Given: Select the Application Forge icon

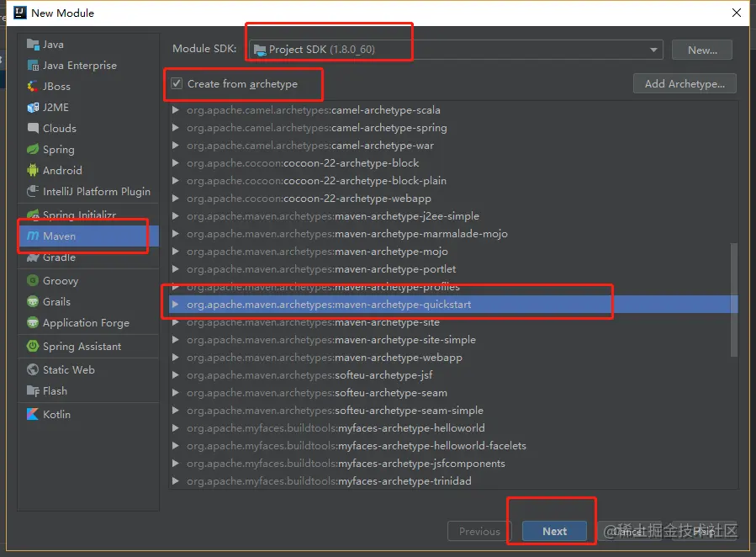Looking at the screenshot, I should click(33, 322).
